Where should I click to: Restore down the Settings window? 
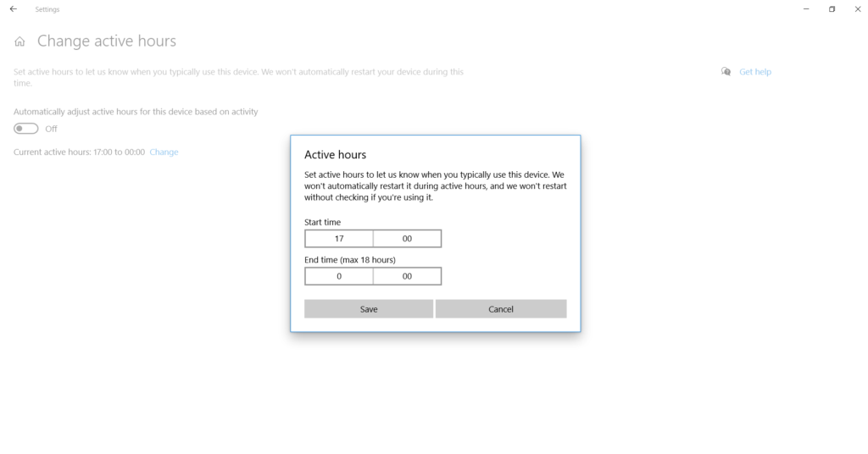(x=832, y=8)
